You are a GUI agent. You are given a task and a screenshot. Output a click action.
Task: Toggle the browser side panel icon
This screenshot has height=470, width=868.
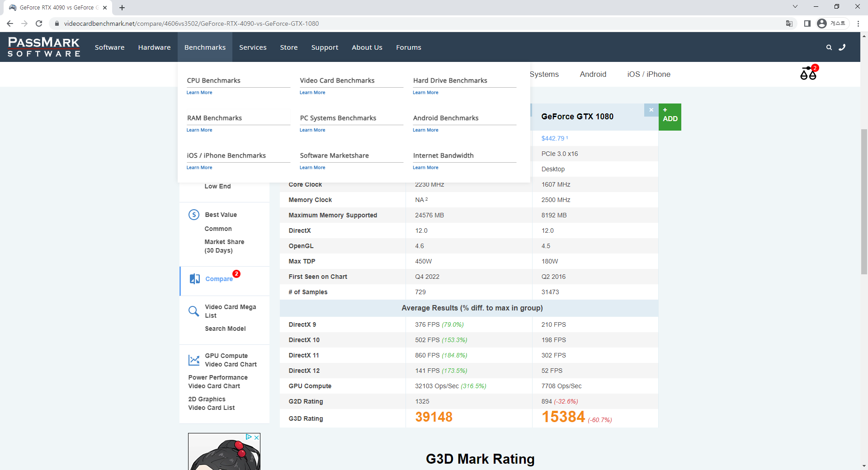point(807,23)
